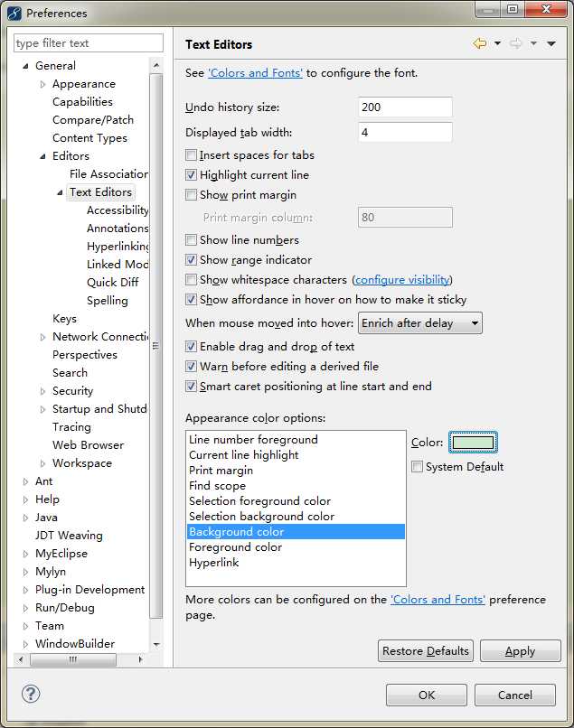
Task: Expand the Java preferences node
Action: (x=25, y=518)
